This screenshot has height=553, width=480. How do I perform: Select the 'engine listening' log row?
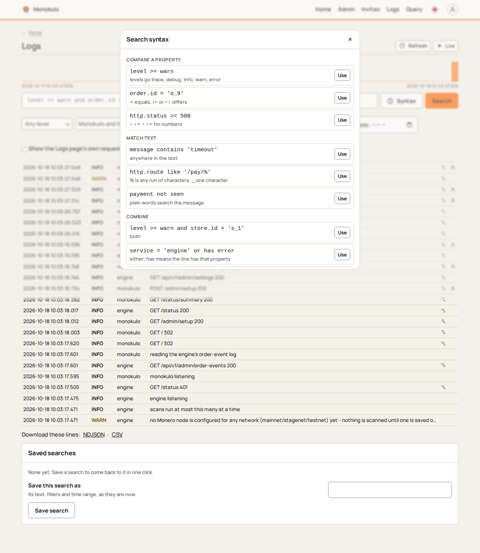point(239,399)
